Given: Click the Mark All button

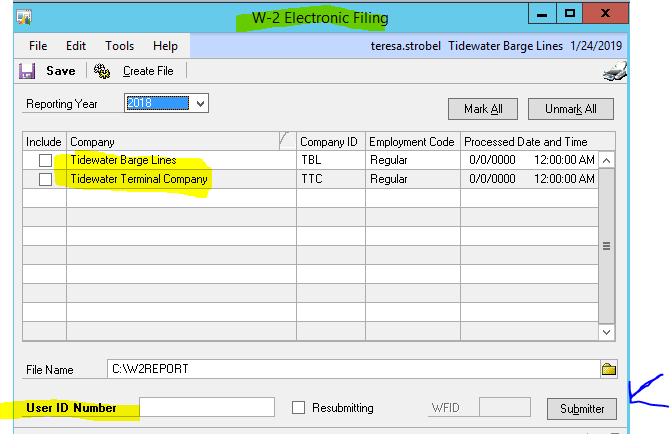Looking at the screenshot, I should pos(483,109).
